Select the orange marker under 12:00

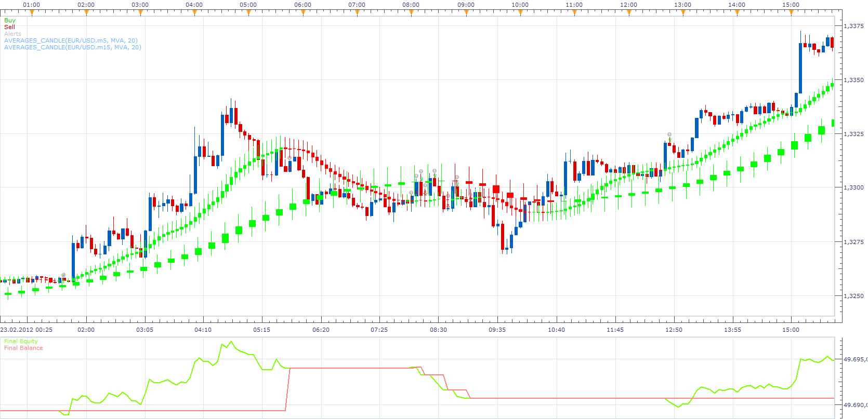tap(629, 13)
